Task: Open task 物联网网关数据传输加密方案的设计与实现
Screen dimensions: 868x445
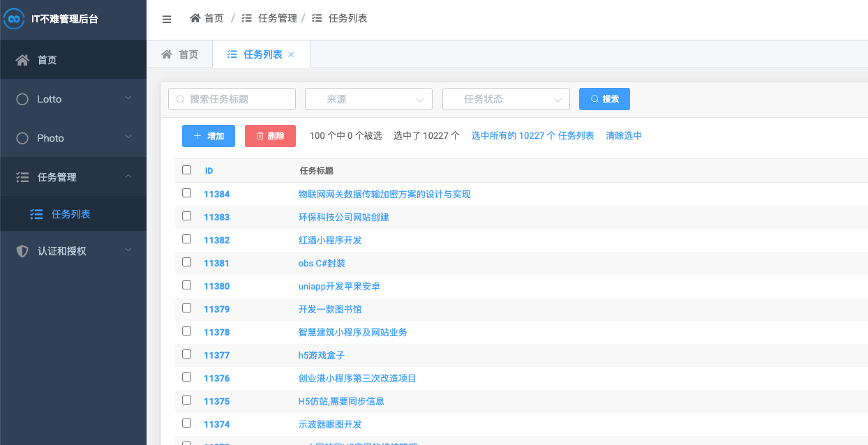Action: pos(384,194)
